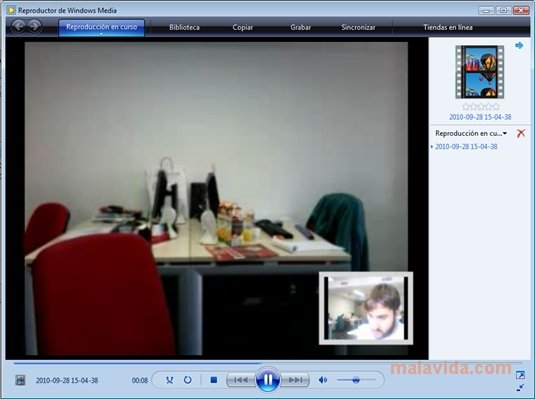This screenshot has height=399, width=535.
Task: Toggle repeat playback mode
Action: pyautogui.click(x=188, y=380)
